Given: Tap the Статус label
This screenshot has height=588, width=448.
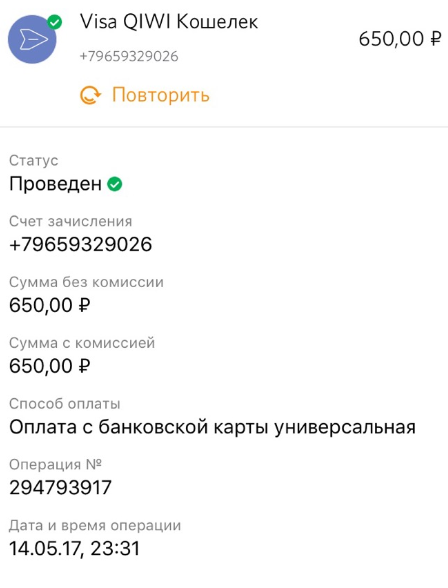Looking at the screenshot, I should pos(34,160).
